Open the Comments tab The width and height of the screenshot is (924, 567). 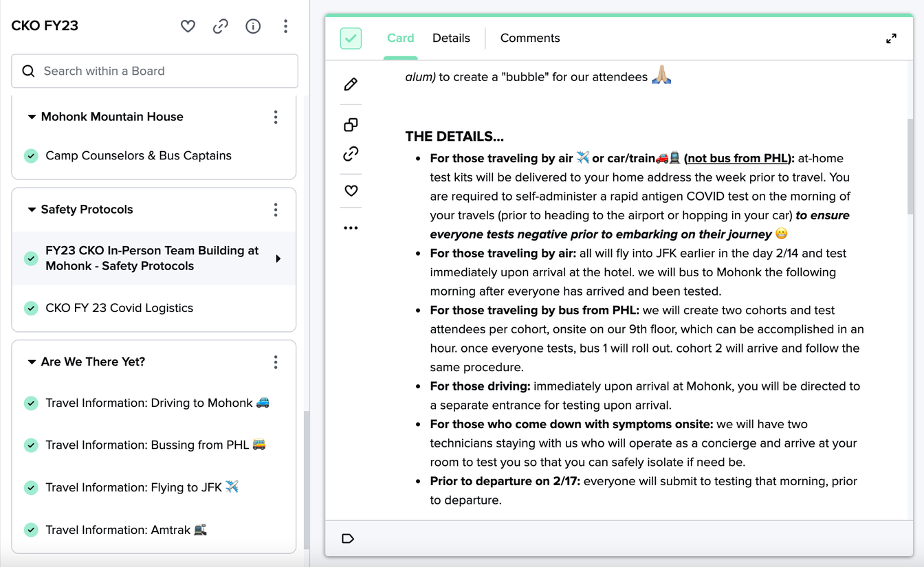(530, 38)
